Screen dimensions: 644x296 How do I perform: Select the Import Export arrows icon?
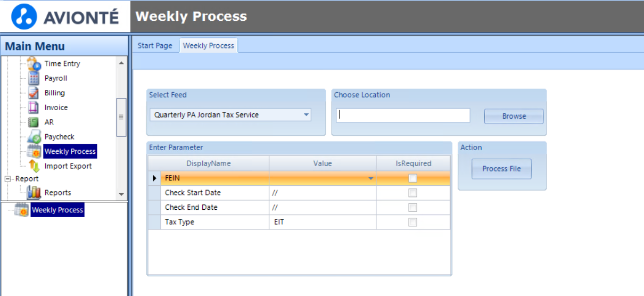click(34, 166)
